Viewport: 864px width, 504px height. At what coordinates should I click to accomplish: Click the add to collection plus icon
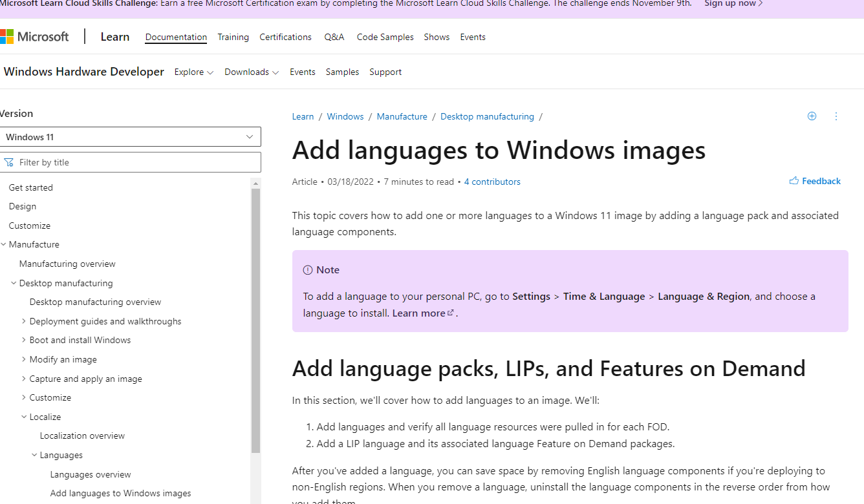[x=812, y=116]
